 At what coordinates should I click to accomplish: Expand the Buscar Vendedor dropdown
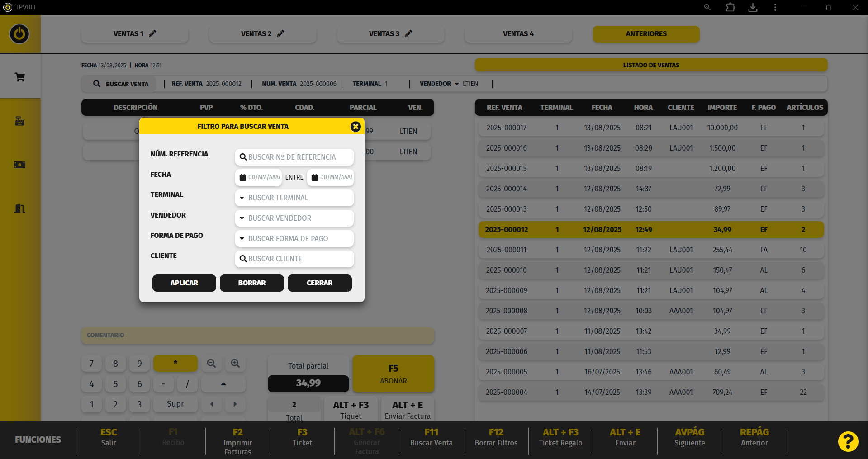tap(294, 218)
